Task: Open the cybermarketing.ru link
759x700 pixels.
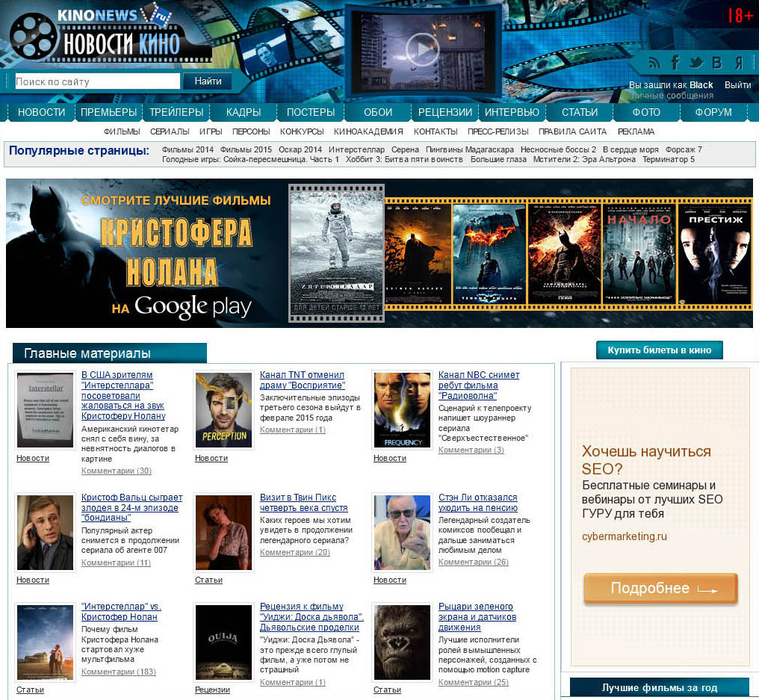Action: (x=625, y=536)
